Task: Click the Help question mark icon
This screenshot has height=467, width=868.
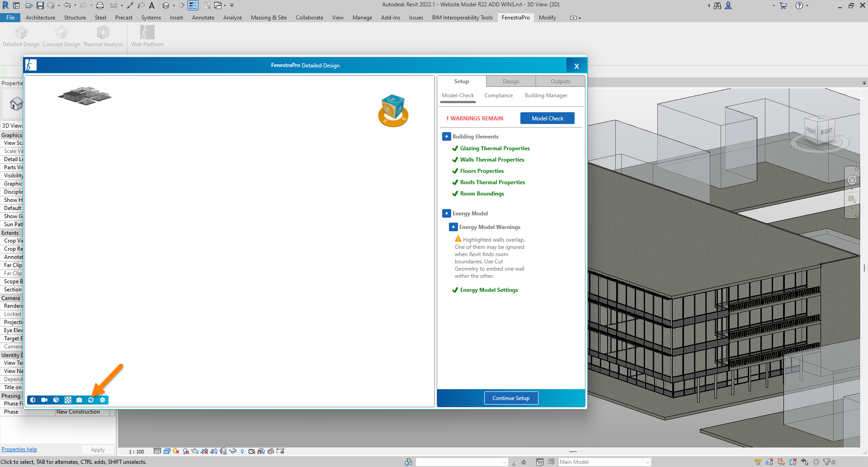Action: (x=799, y=5)
